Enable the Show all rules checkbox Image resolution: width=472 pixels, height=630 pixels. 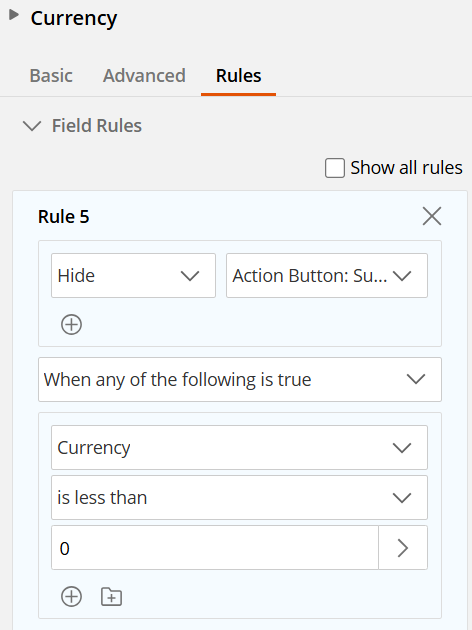335,168
